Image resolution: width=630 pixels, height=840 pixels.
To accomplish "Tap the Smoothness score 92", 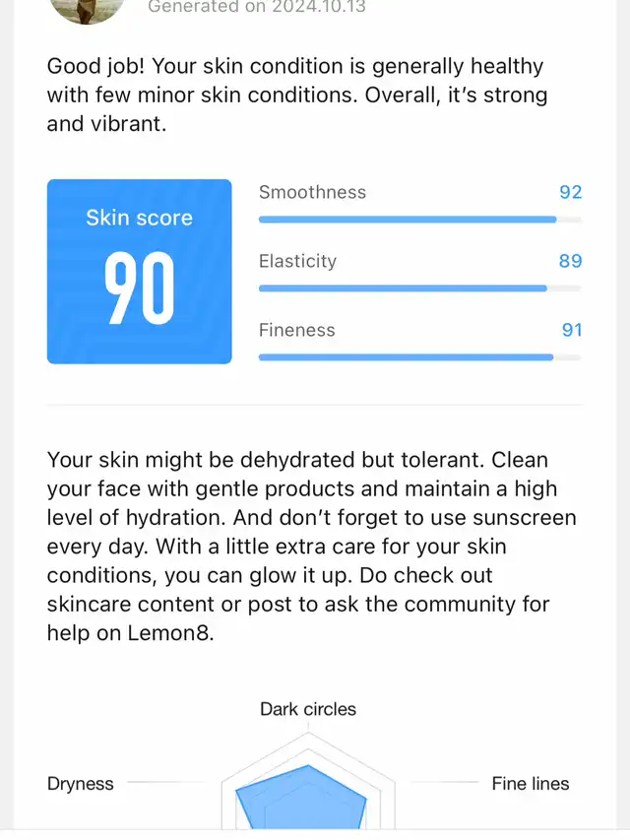I will (x=571, y=192).
